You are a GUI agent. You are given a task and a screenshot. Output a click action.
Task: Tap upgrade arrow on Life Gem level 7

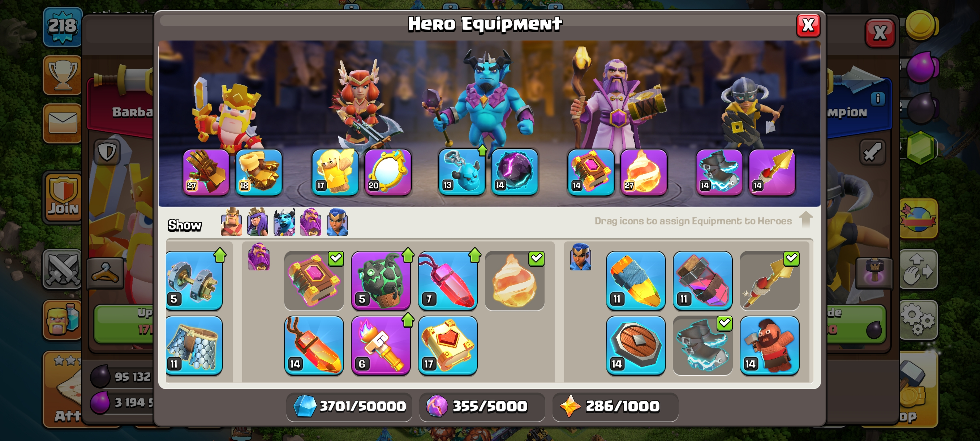coord(474,255)
